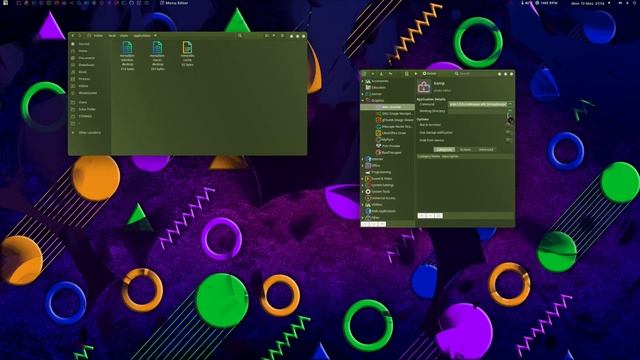Click the Recent icon in Files sidebar

point(73,44)
